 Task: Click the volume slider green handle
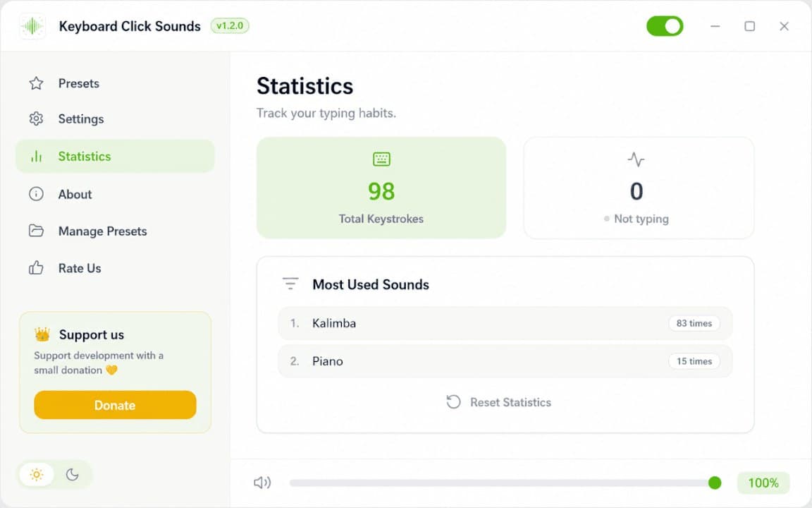[715, 483]
